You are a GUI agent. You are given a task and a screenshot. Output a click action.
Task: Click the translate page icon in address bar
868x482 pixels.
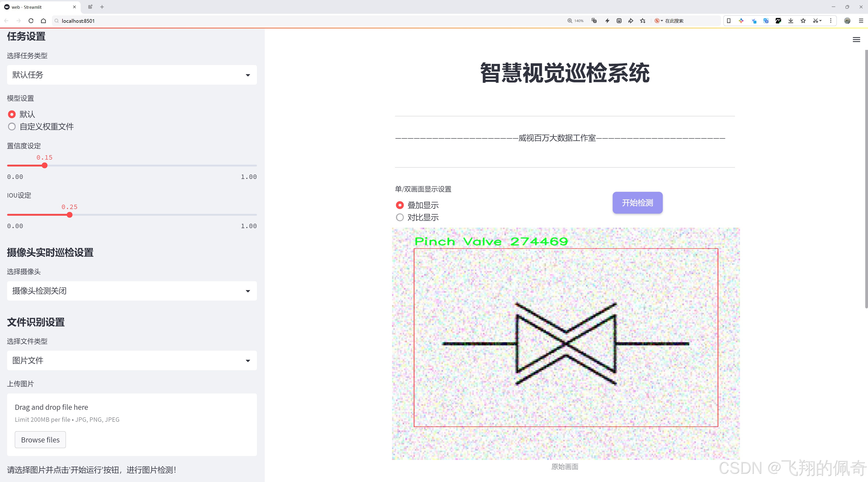pos(594,21)
